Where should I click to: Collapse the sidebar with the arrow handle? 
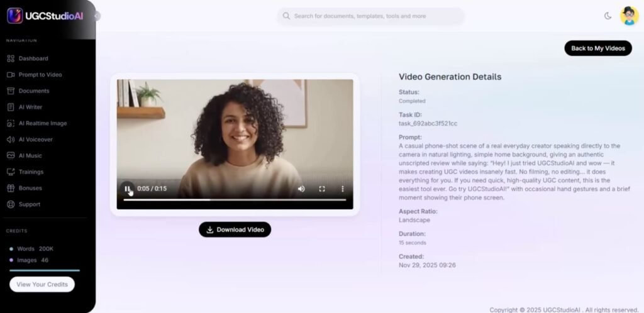point(97,16)
